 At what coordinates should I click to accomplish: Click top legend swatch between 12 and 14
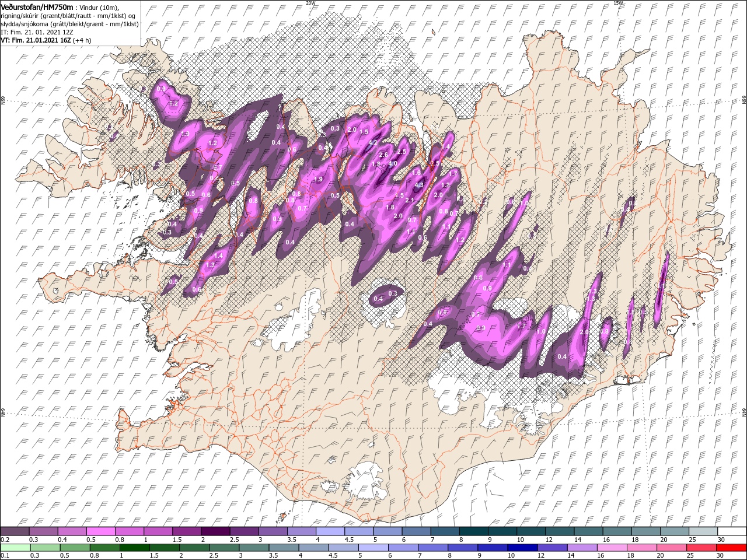560,531
